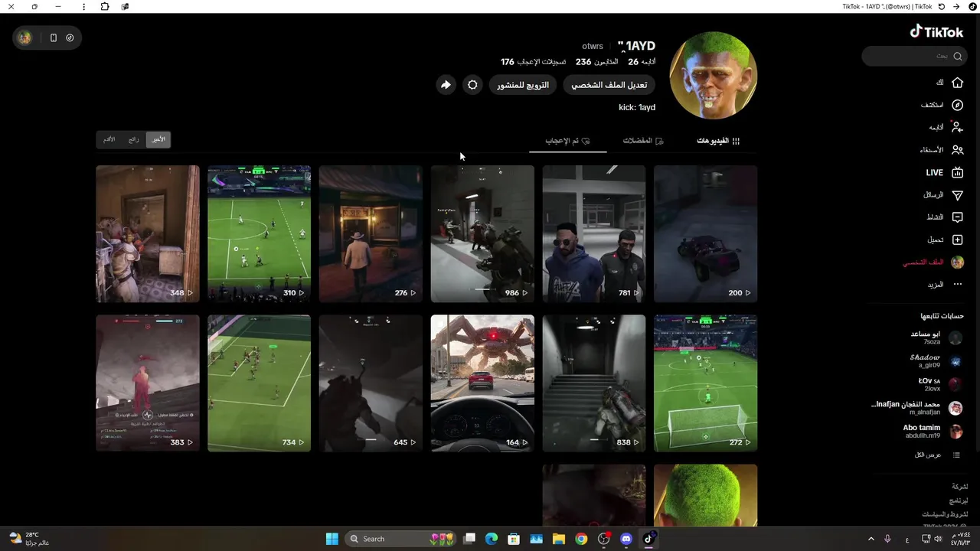Image resolution: width=980 pixels, height=551 pixels.
Task: Open the Friends page in sidebar
Action: pos(940,150)
